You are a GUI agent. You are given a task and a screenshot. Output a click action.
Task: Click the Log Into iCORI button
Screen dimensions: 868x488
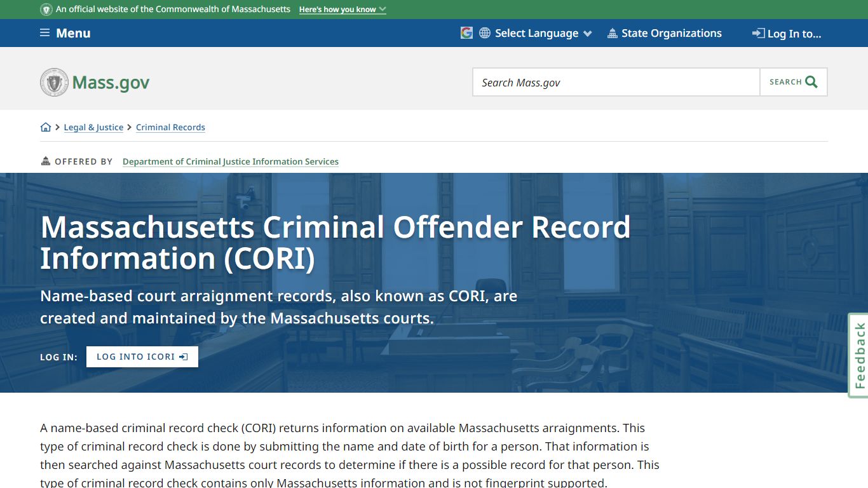pos(142,356)
